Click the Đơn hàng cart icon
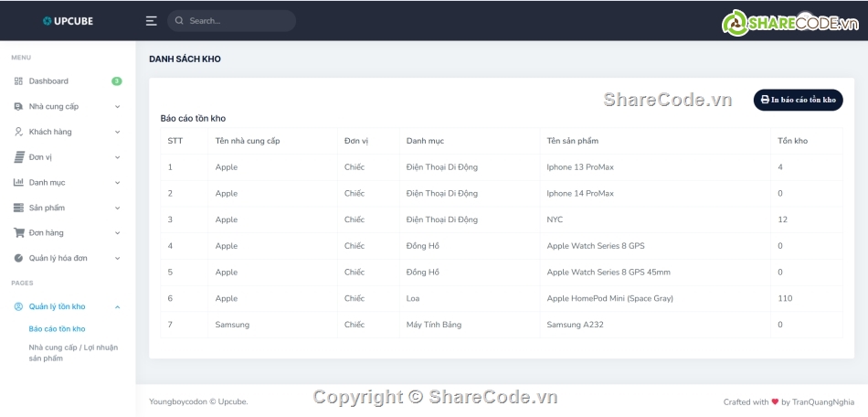This screenshot has height=417, width=868. 19,232
